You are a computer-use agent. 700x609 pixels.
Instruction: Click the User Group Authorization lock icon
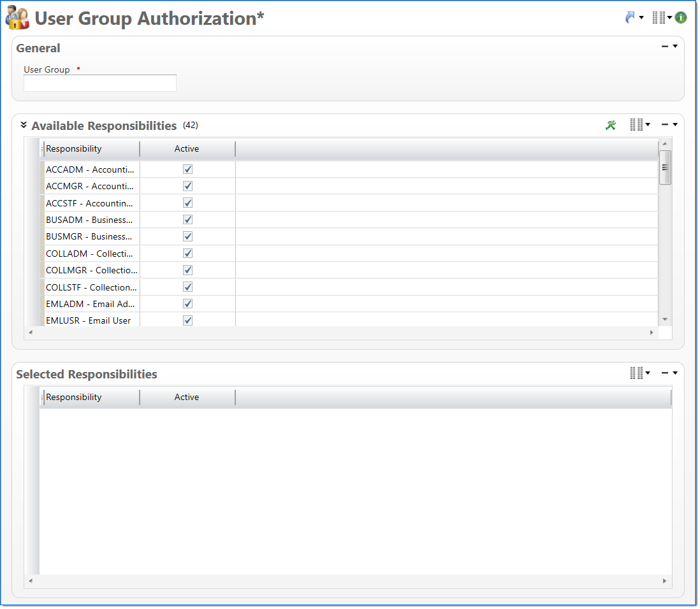(x=17, y=18)
